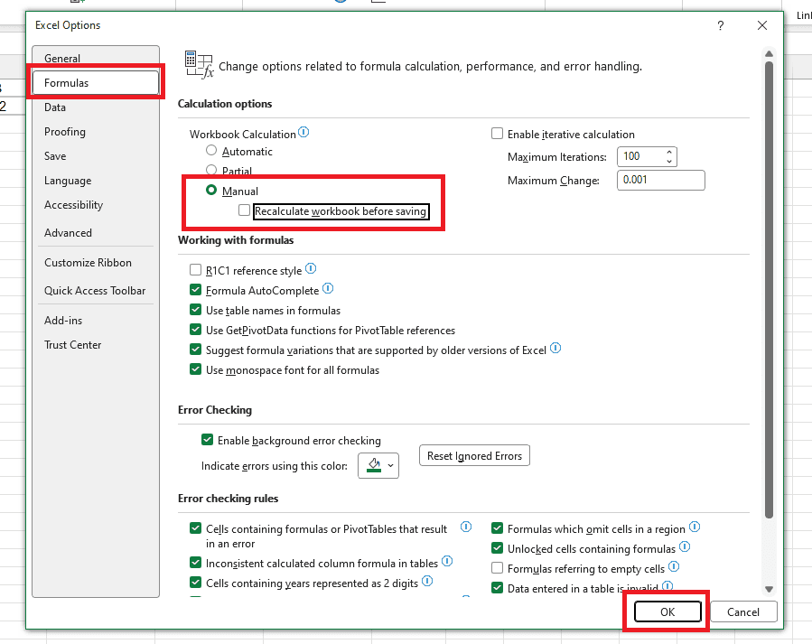
Task: Click scrollbar down arrow in options pane
Action: click(769, 589)
